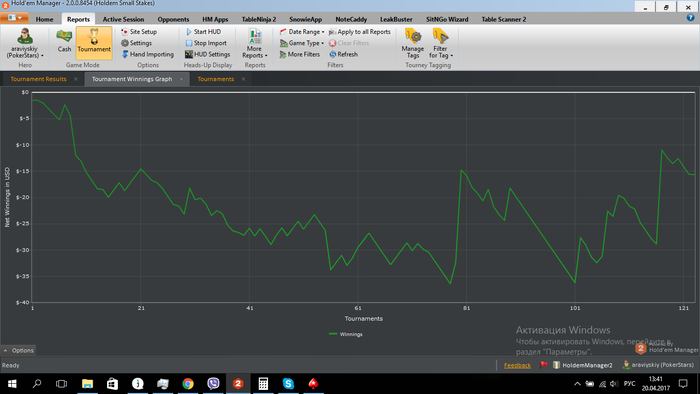Screen dimensions: 700x394
Task: Open Filter for Tag dropdown
Action: point(441,43)
